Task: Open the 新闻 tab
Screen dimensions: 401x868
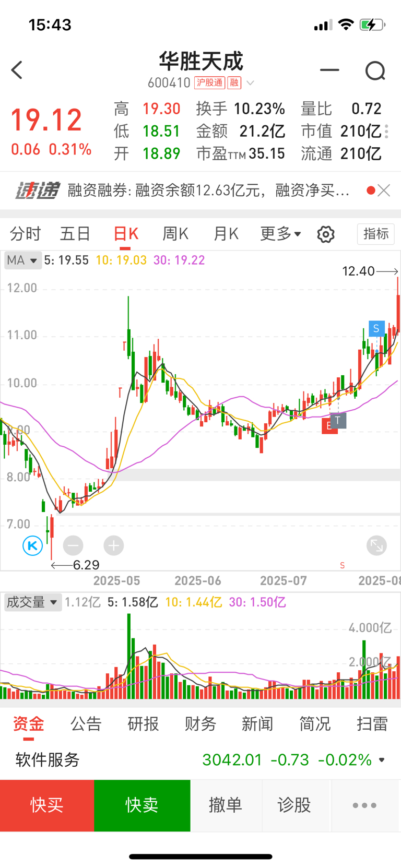Action: [x=257, y=724]
